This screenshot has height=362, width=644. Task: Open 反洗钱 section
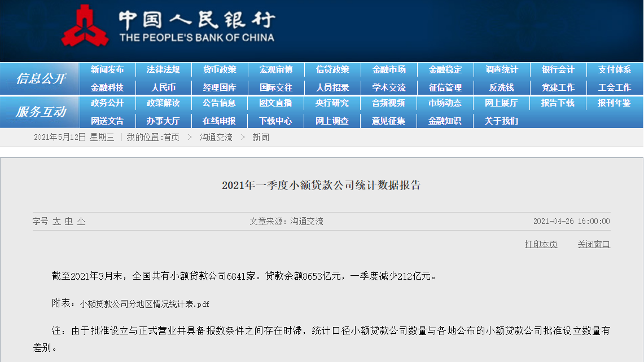tap(502, 87)
